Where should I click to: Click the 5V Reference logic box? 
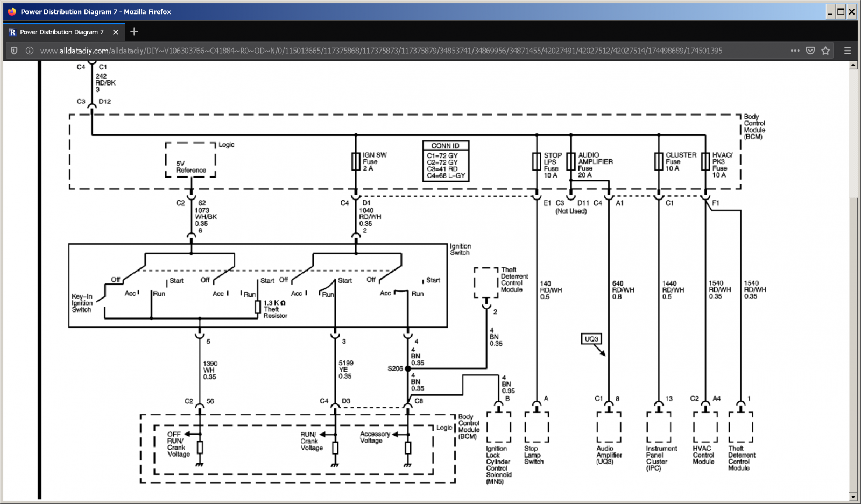[190, 160]
